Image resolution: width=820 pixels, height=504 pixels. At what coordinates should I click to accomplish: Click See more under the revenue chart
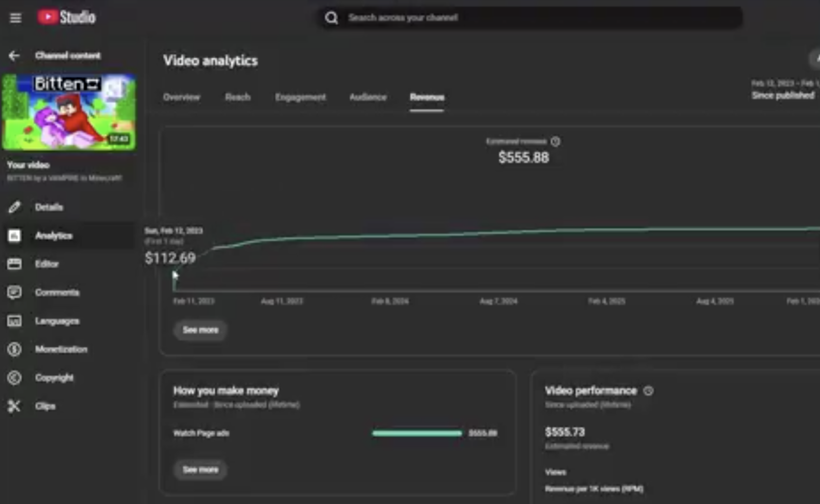pos(200,330)
